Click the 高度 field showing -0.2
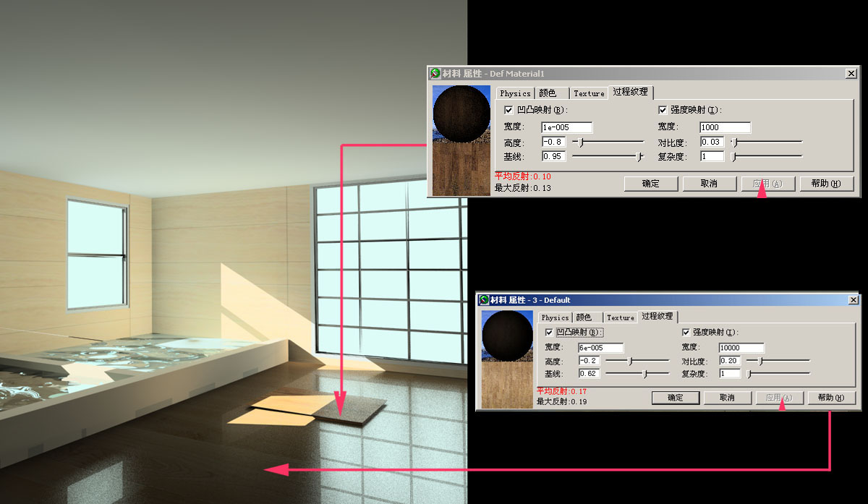Image resolution: width=868 pixels, height=504 pixels. pos(588,361)
